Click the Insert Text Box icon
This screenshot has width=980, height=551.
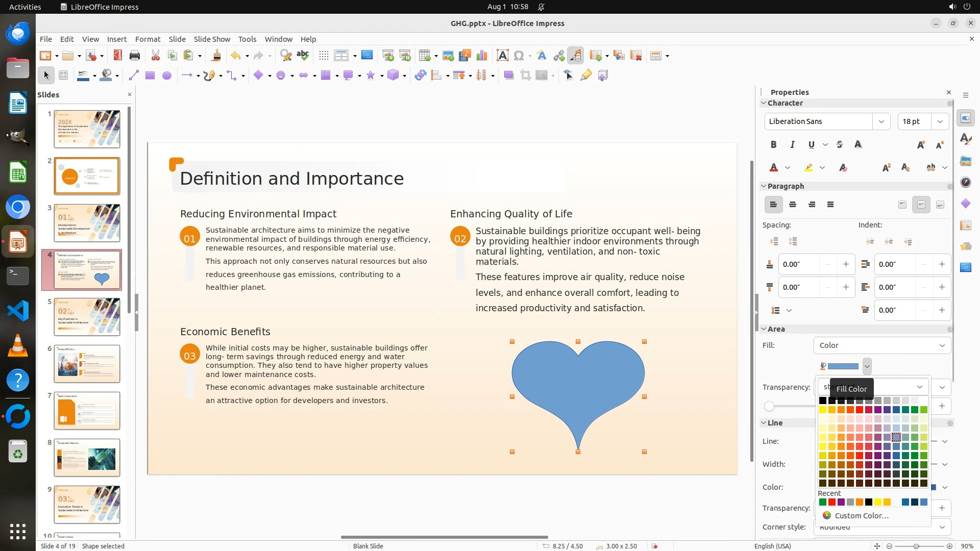502,56
